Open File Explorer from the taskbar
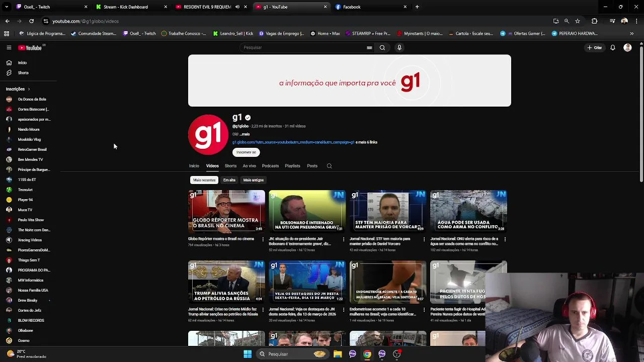 [338, 354]
